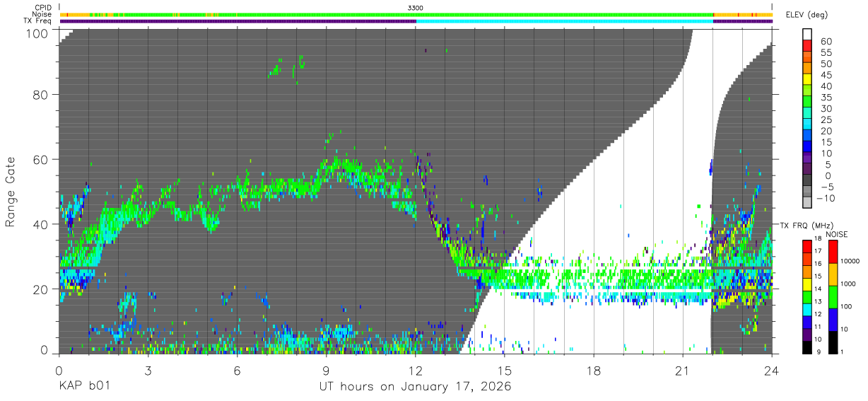Click the green 13–14 segment of TX FRQ bar
868x401 pixels.
coord(807,296)
